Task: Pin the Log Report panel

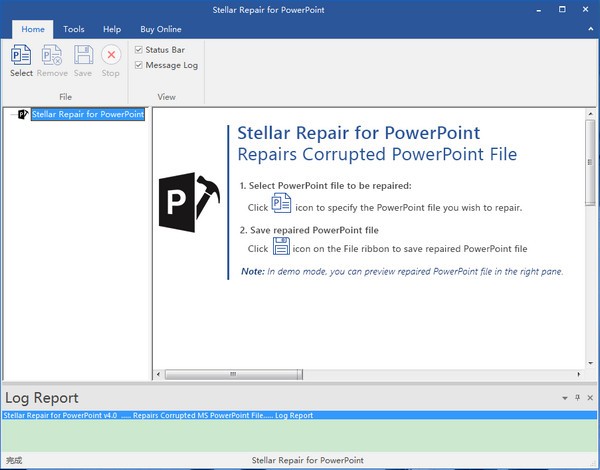Action: [576, 398]
